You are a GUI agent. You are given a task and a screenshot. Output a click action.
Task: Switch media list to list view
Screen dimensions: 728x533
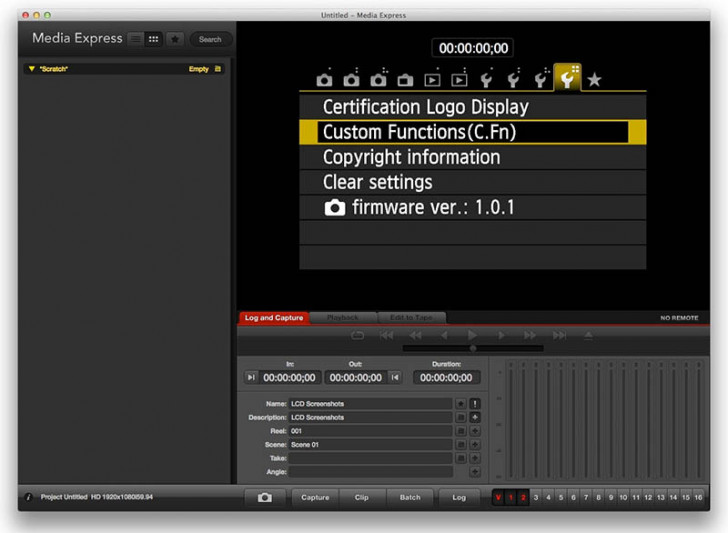click(x=136, y=39)
